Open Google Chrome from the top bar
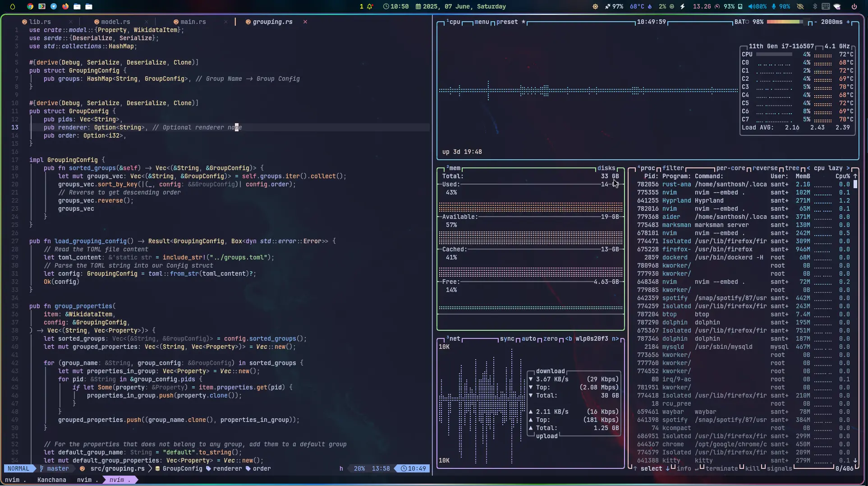The width and height of the screenshot is (868, 486). [x=30, y=6]
